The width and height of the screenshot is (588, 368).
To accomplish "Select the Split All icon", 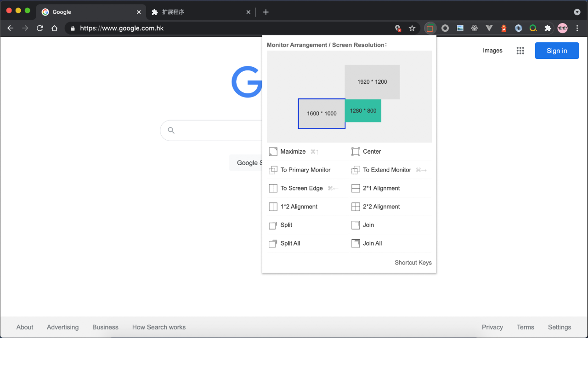I will coord(273,243).
